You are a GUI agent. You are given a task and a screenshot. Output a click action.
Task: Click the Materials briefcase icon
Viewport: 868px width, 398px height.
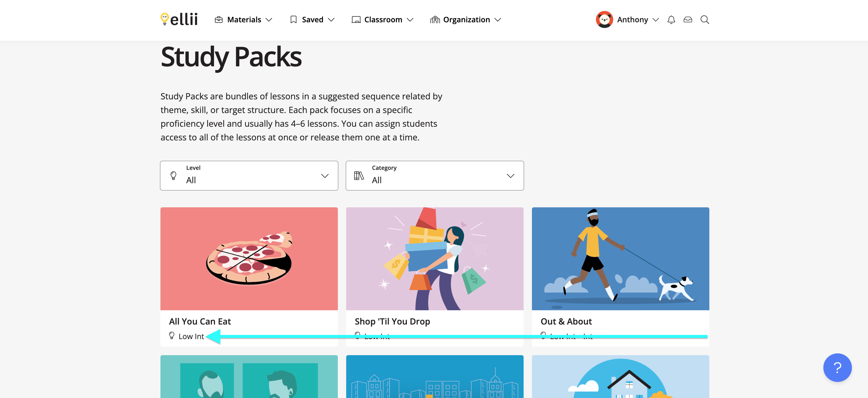pos(219,20)
